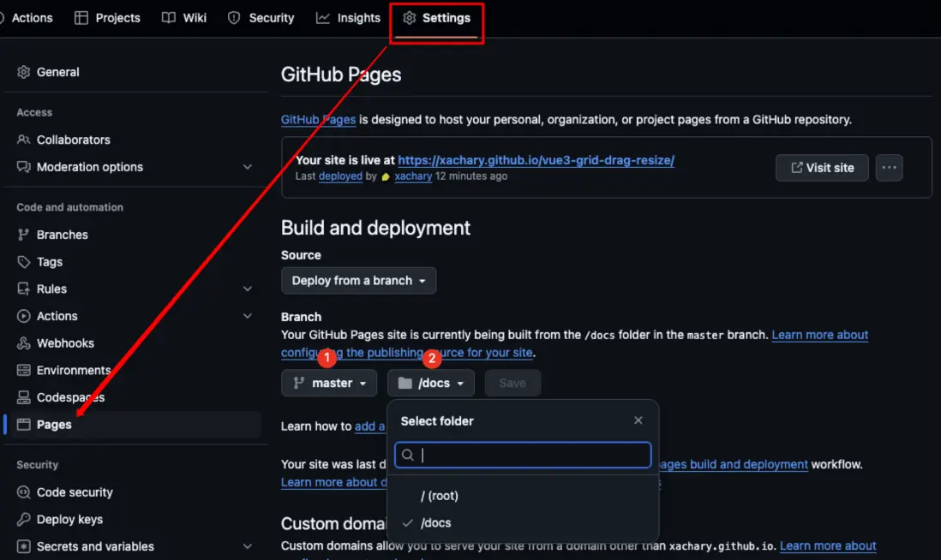Image resolution: width=941 pixels, height=560 pixels.
Task: Open the Deploy from a branch dropdown
Action: (358, 281)
